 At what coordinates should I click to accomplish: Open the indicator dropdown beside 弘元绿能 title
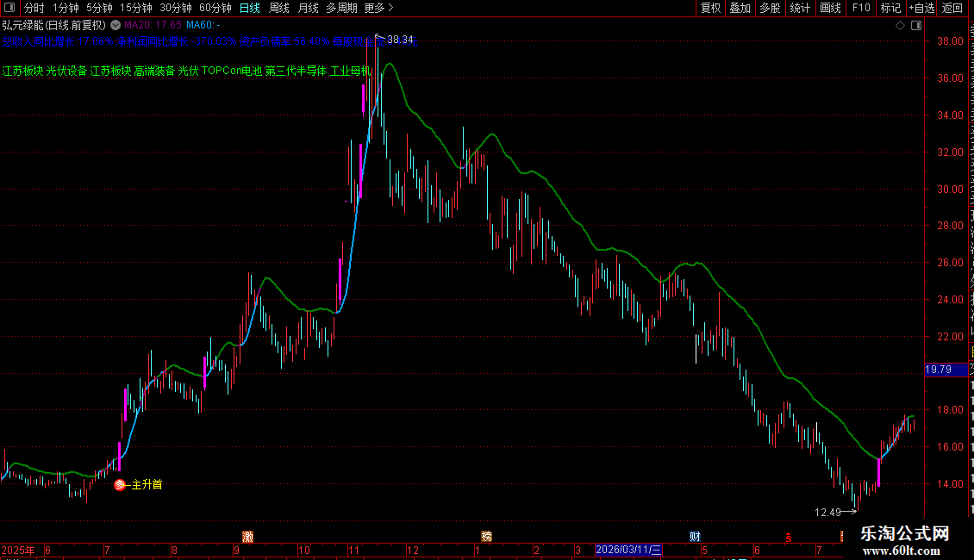click(x=116, y=26)
